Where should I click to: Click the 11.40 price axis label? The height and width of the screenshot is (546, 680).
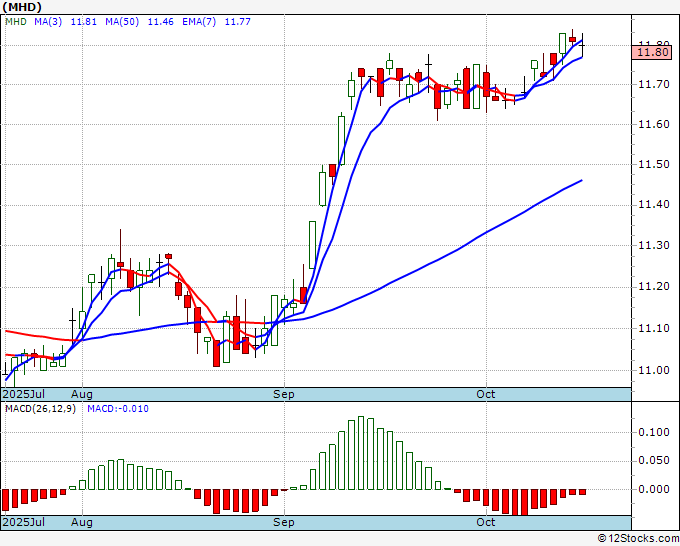click(x=654, y=205)
